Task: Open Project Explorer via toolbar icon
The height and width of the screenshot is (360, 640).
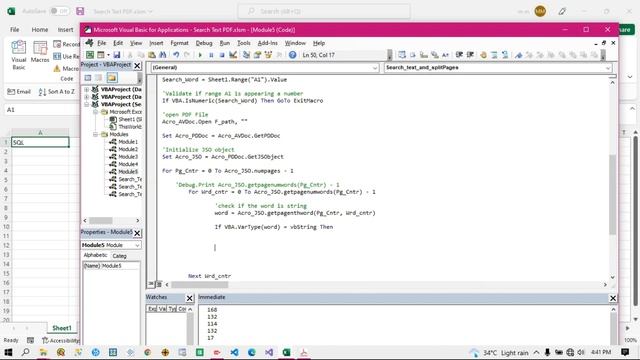Action: [247, 55]
